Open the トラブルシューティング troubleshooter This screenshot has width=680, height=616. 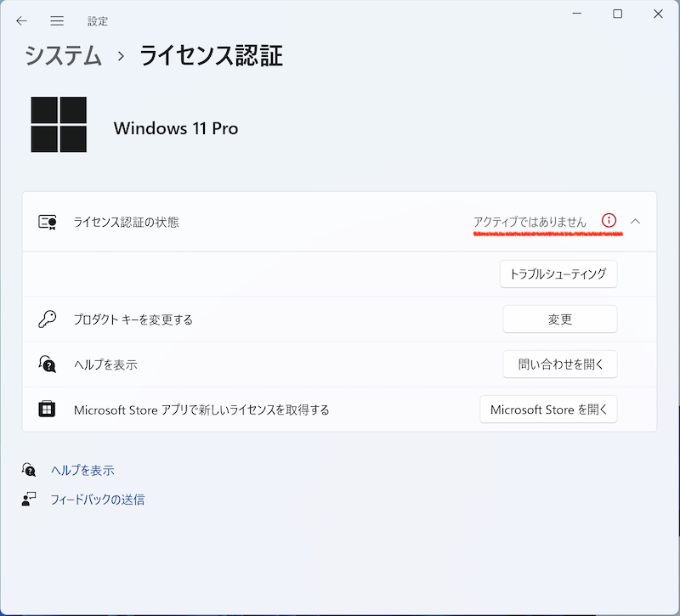tap(558, 274)
